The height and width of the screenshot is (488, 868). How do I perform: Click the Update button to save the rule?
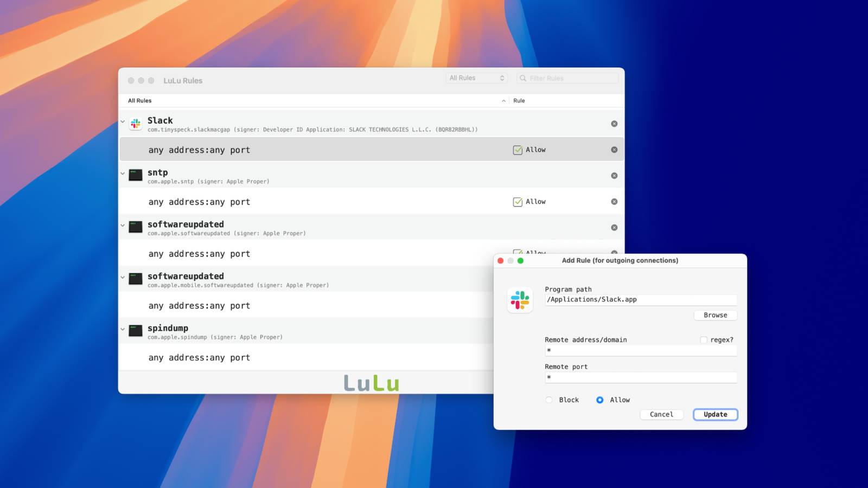click(715, 414)
